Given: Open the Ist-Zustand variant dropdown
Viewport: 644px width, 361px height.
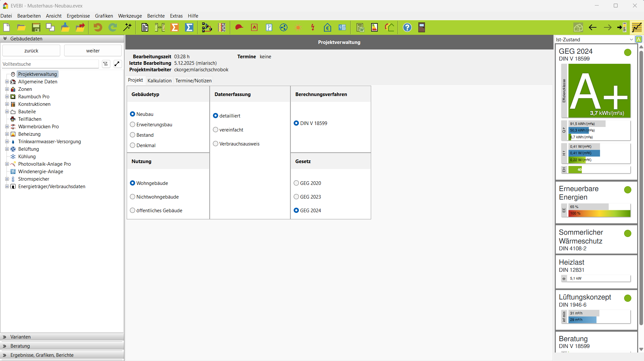Looking at the screenshot, I should [631, 40].
